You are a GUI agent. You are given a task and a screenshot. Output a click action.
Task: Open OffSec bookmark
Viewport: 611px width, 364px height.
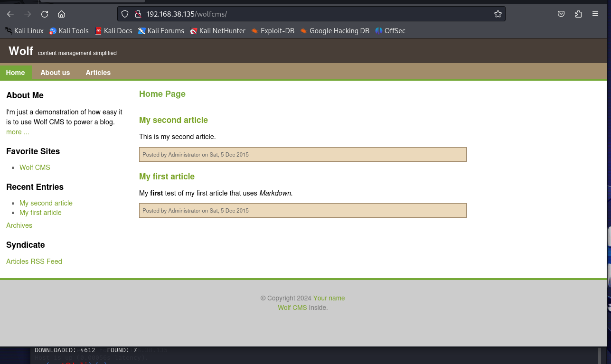point(390,31)
